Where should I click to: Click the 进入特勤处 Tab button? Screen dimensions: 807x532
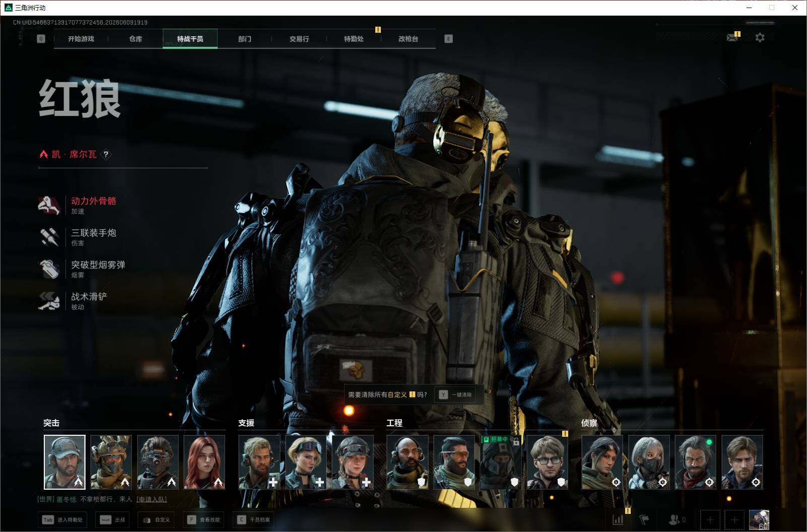pyautogui.click(x=63, y=520)
